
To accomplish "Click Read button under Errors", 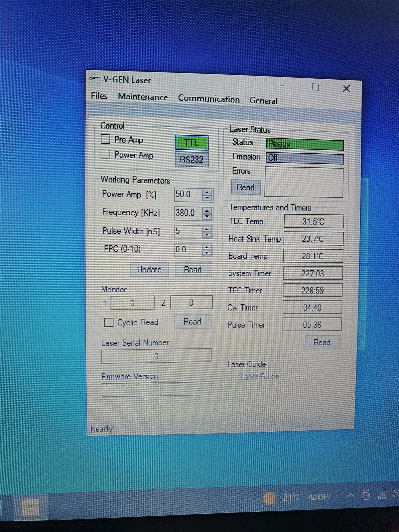I will click(246, 187).
